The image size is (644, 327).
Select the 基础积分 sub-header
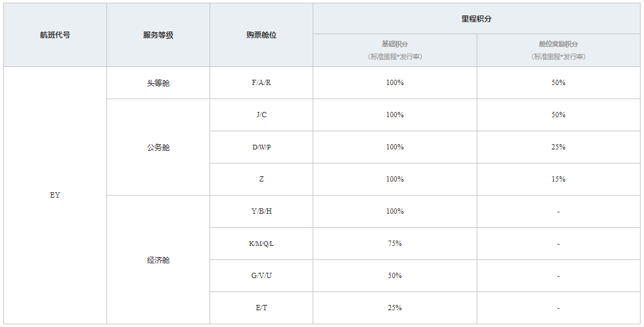coord(395,50)
